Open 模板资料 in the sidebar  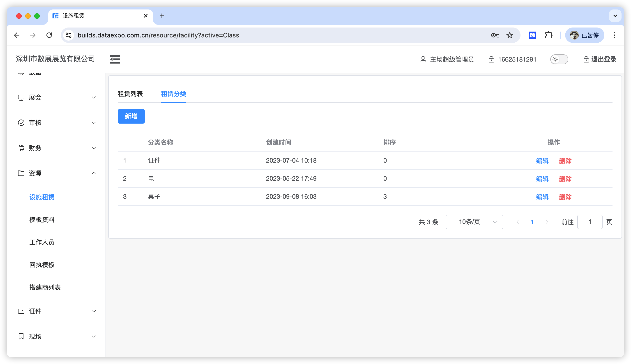coord(42,219)
